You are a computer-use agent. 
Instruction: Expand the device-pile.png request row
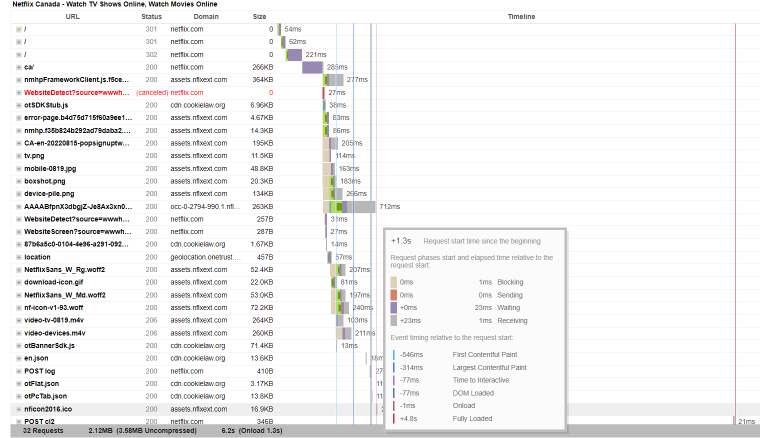[18, 194]
